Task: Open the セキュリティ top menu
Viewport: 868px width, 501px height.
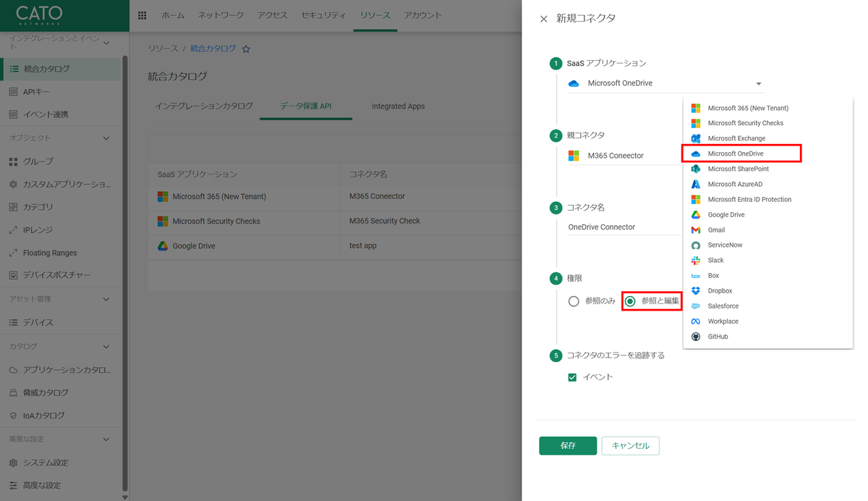Action: click(x=323, y=15)
